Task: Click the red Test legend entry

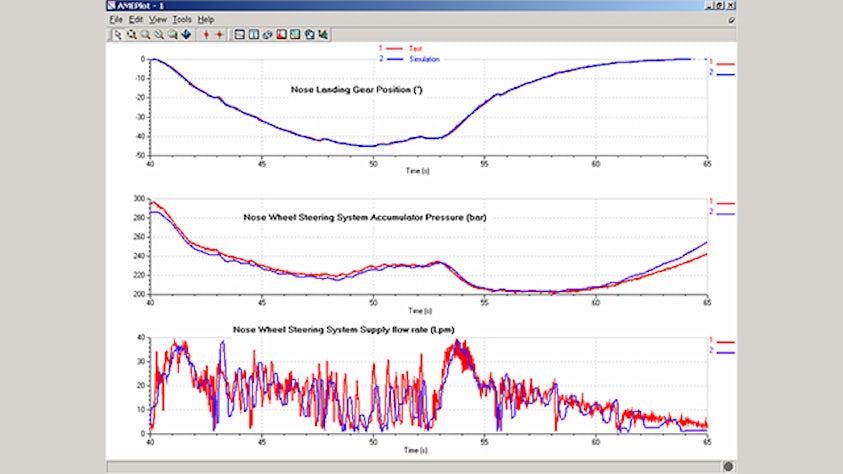Action: coord(401,48)
